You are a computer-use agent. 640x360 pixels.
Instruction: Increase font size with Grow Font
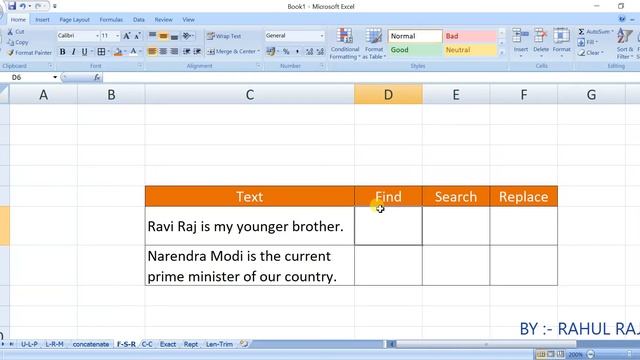(x=127, y=36)
